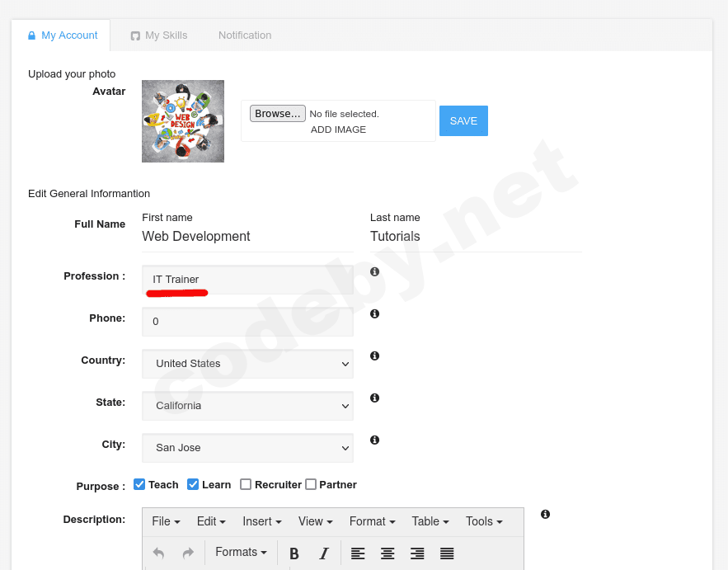Open the Table menu in the editor

pyautogui.click(x=429, y=521)
